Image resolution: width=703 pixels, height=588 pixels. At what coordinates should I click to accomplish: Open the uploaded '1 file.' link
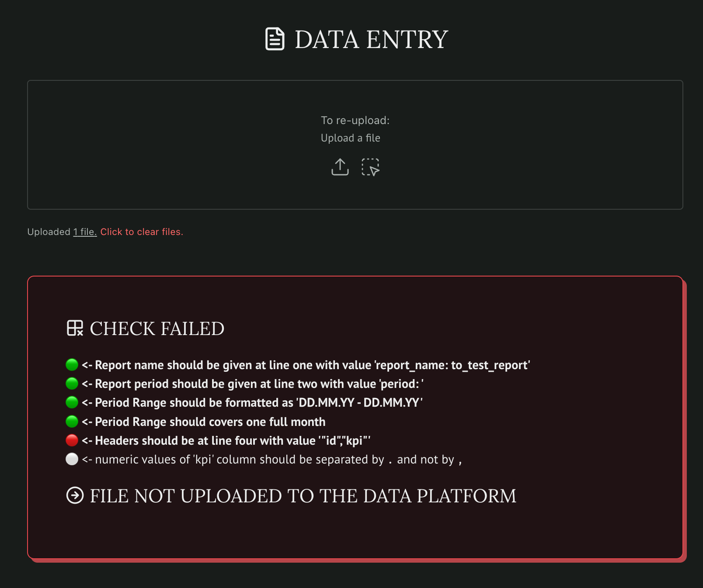[x=85, y=232]
